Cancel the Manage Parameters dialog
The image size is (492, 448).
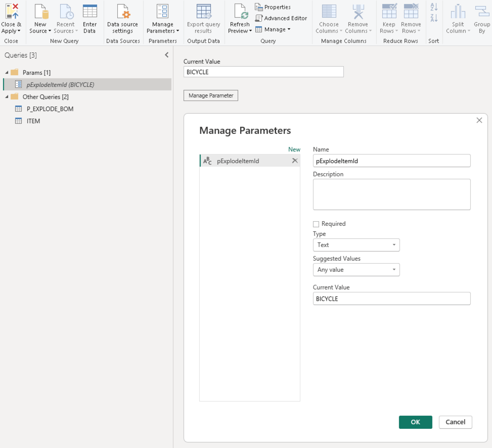click(455, 422)
